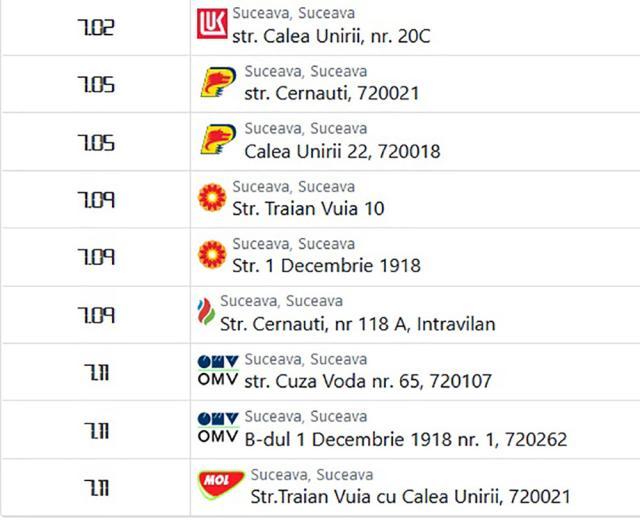Screen dimensions: 640x520
Task: Click the 7.09 price in the Socar row
Action: pyautogui.click(x=96, y=315)
